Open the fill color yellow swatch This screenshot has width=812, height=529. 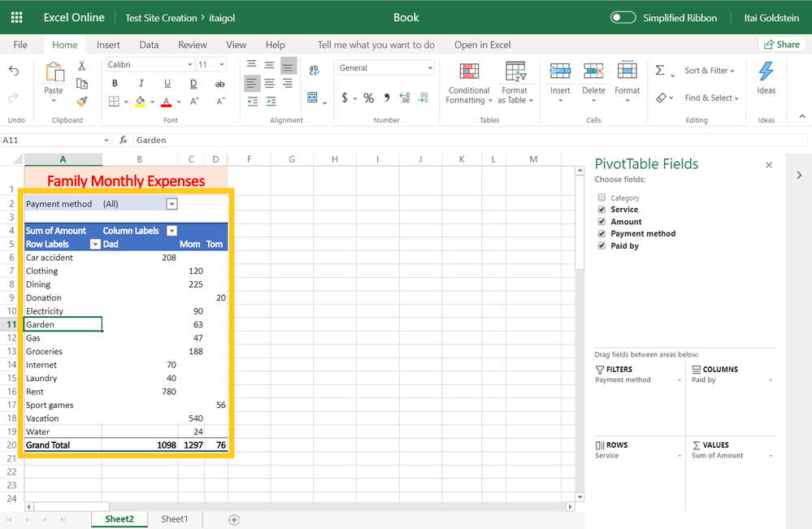coord(141,101)
